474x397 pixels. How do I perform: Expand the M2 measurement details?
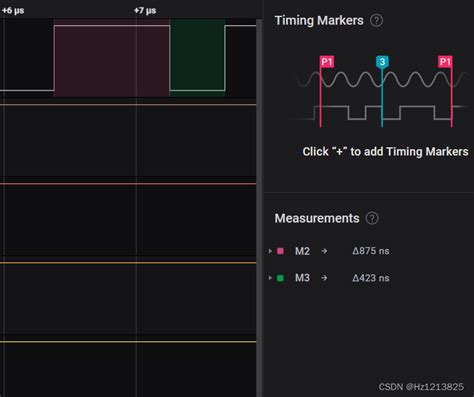[270, 251]
